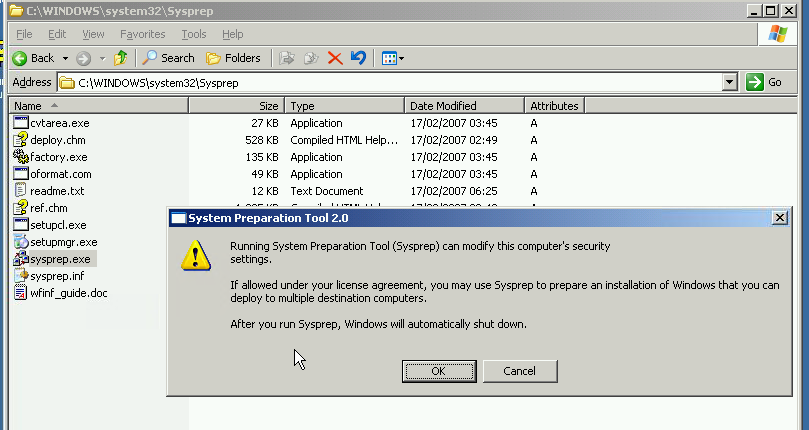The width and height of the screenshot is (809, 430).
Task: Click the red Delete icon in toolbar
Action: 335,58
